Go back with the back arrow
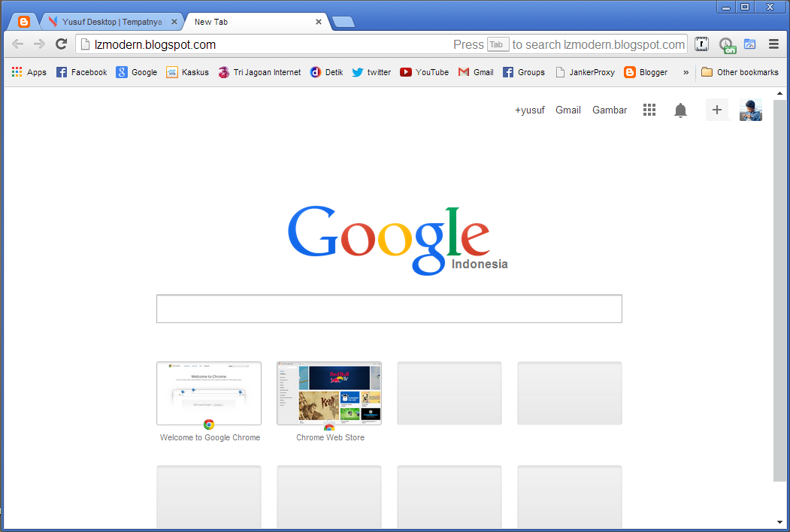Viewport: 790px width, 532px height. [x=17, y=44]
